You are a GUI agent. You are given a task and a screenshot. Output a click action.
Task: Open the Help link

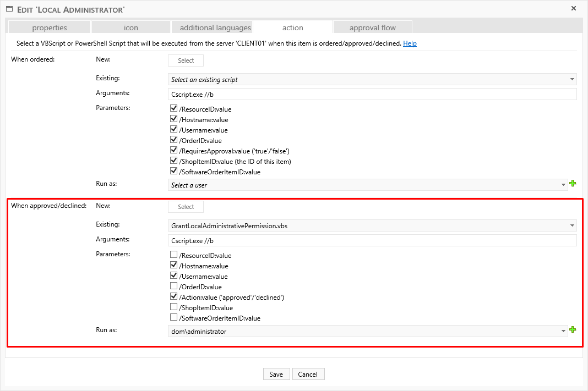coord(410,43)
